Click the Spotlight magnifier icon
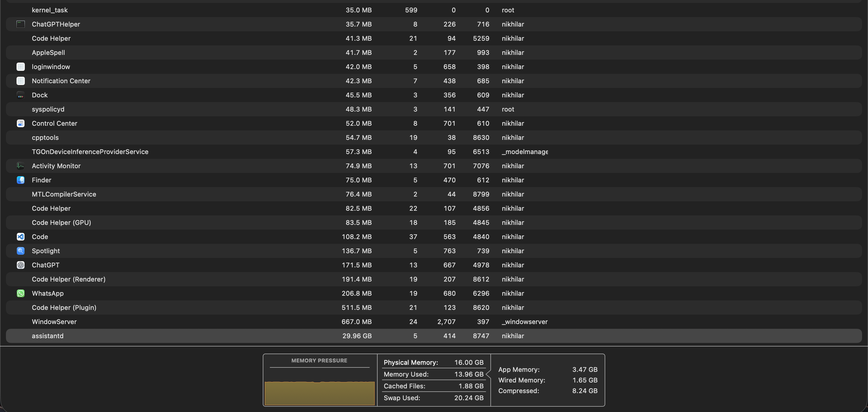Screen dimensions: 868x412 pos(21,251)
